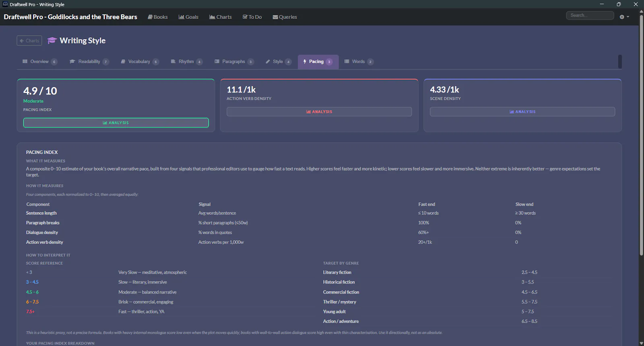Click the 7.5+ score reference
This screenshot has height=346, width=644.
tap(31, 311)
